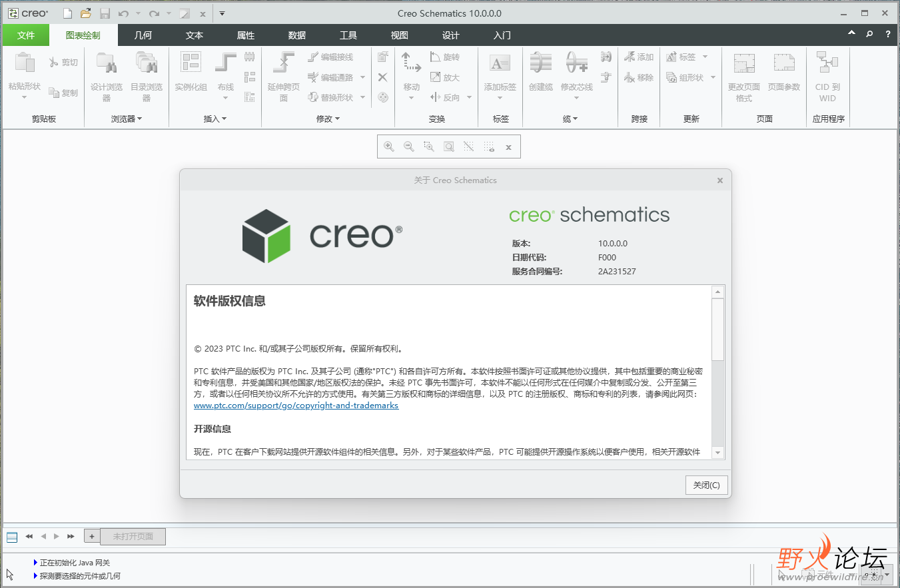
Task: Select the 布线 routing tool
Action: 226,63
